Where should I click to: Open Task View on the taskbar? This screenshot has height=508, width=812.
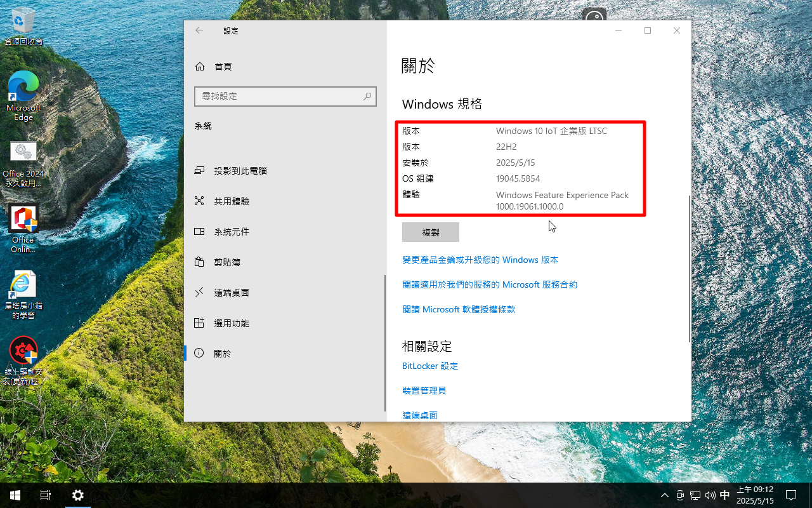pos(46,495)
